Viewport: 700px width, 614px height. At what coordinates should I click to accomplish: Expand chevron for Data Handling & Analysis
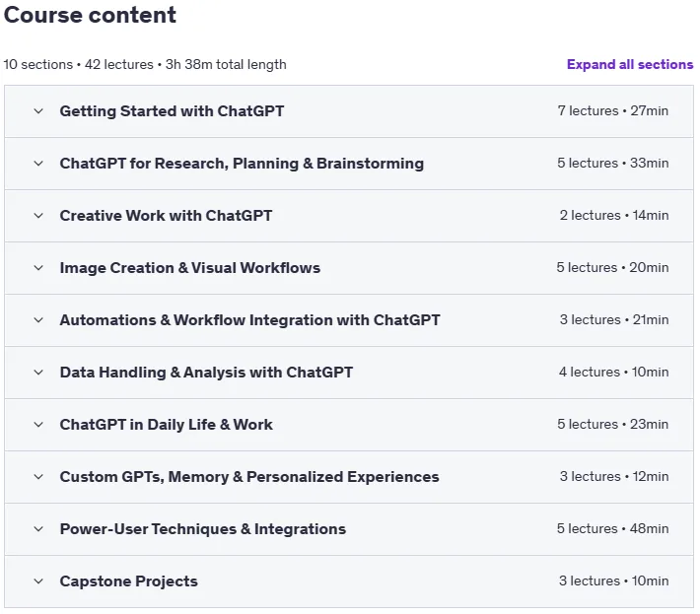[x=38, y=373]
